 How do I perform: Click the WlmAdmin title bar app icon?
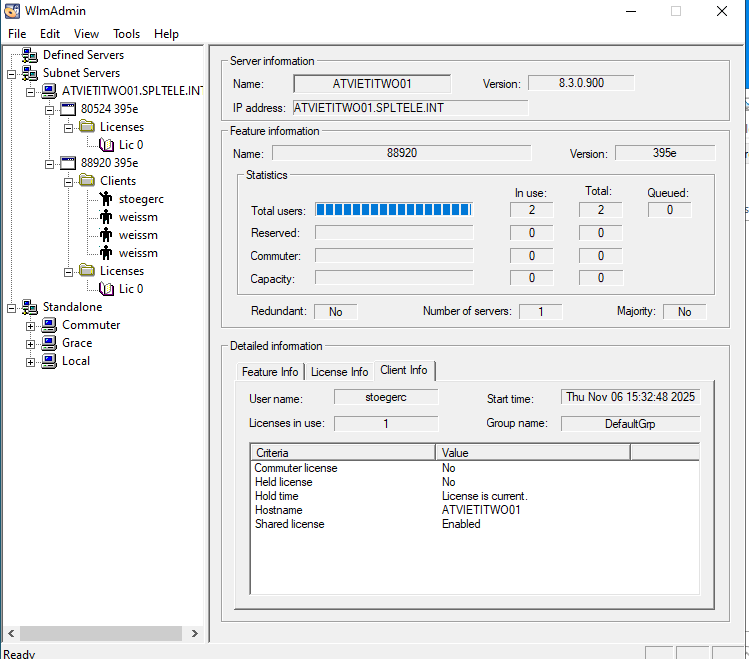point(12,11)
